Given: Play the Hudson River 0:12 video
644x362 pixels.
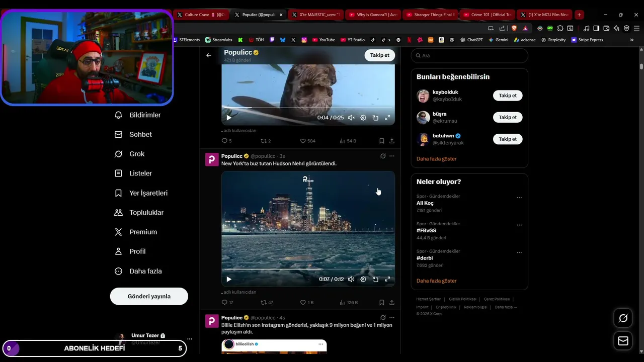Looking at the screenshot, I should pyautogui.click(x=229, y=279).
